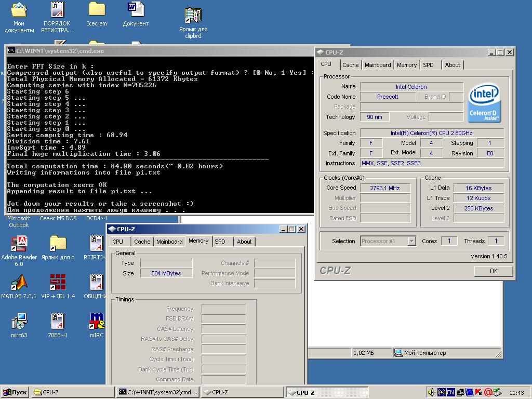Switch to About tab in large CPU-Z window
Viewport: 532px width, 399px height.
pyautogui.click(x=453, y=65)
